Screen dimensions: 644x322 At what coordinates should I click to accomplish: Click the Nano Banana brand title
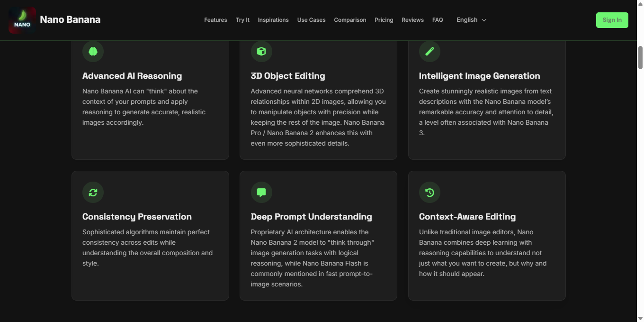[70, 20]
